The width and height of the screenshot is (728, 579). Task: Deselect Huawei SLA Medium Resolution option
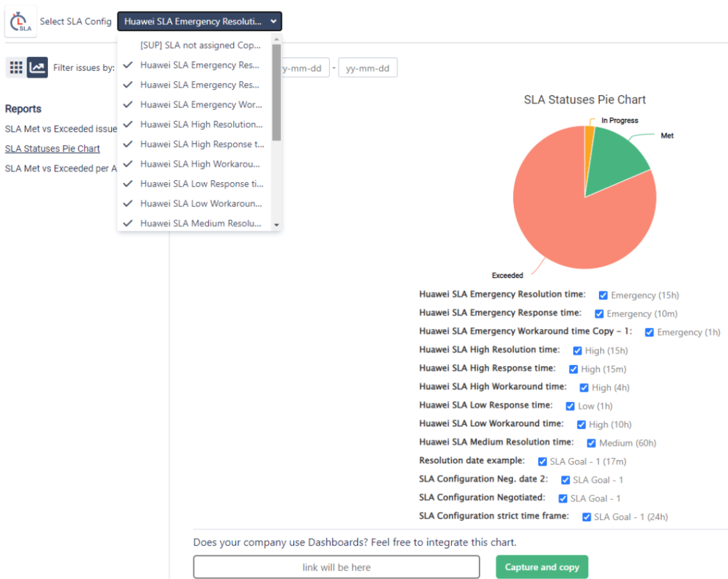pos(201,224)
